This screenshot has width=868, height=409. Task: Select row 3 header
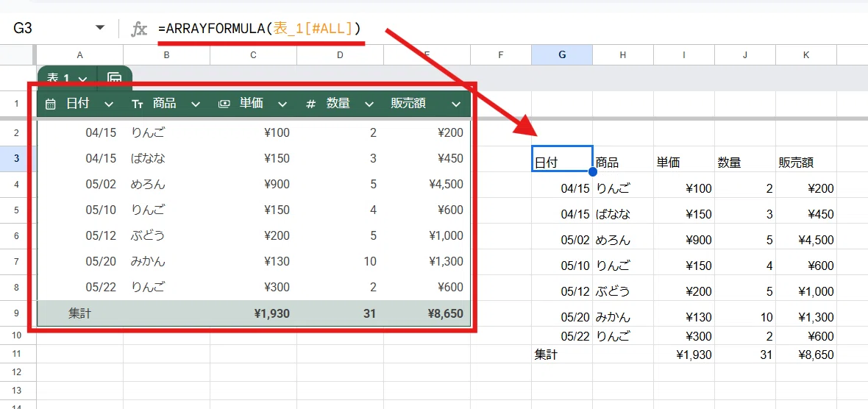18,158
